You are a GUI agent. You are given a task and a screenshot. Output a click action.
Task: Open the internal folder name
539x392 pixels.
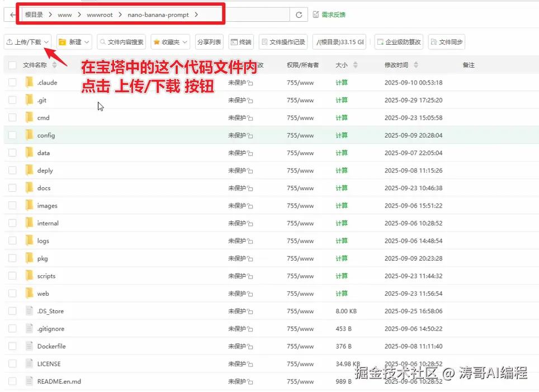pos(48,223)
